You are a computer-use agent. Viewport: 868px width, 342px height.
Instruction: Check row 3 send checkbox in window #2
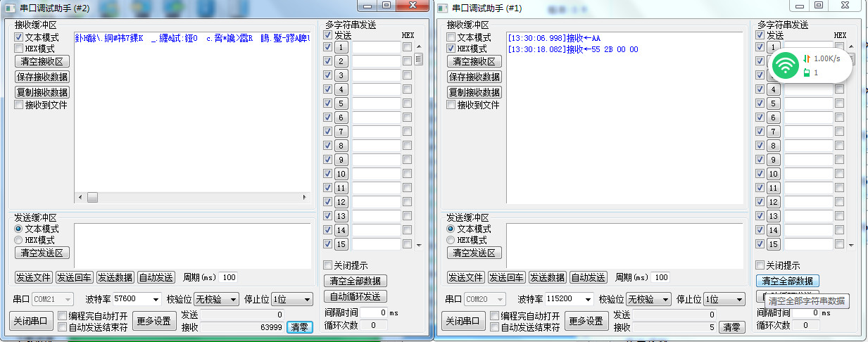(327, 75)
